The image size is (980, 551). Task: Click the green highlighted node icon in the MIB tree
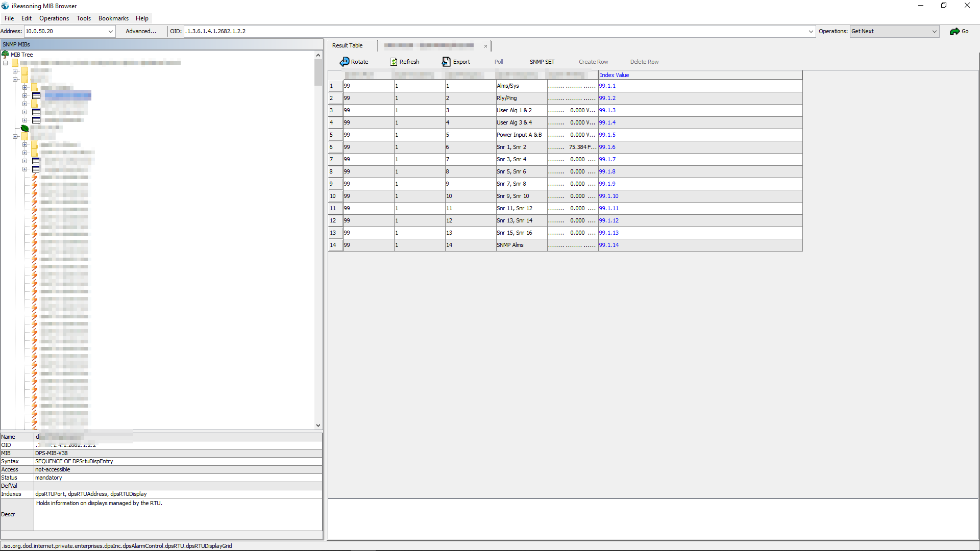click(24, 128)
